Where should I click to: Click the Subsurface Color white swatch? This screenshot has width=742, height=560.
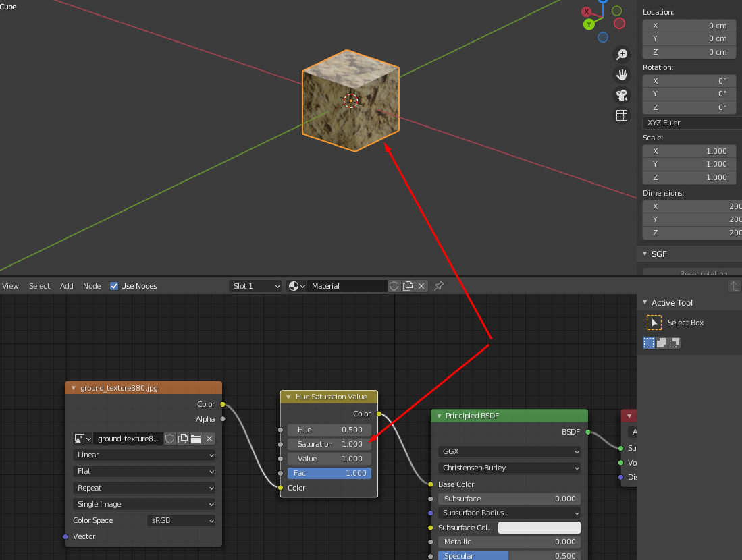click(x=539, y=528)
